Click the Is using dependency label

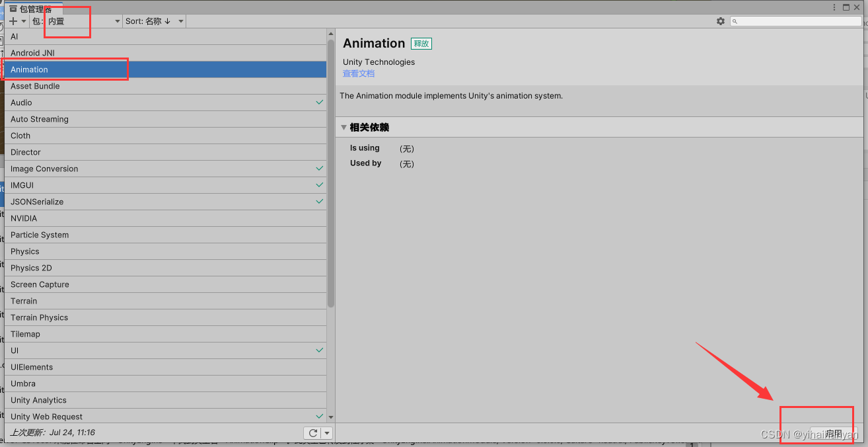point(365,148)
